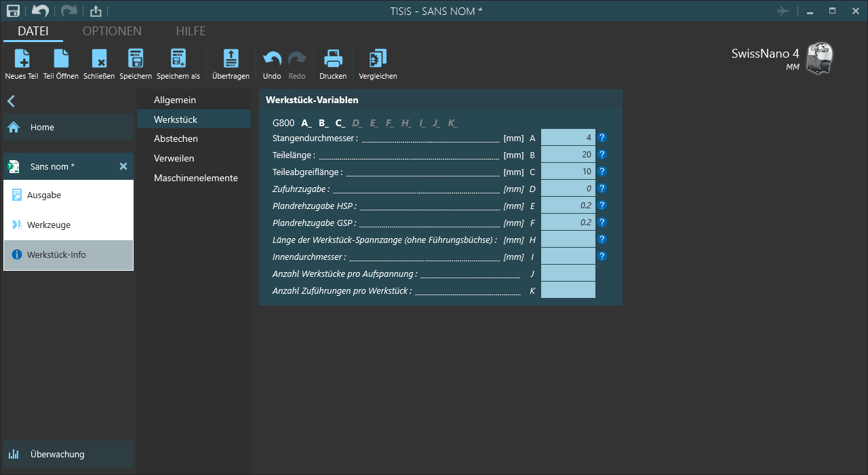Click the Neues Teil toolbar icon
This screenshot has height=475, width=868.
22,60
